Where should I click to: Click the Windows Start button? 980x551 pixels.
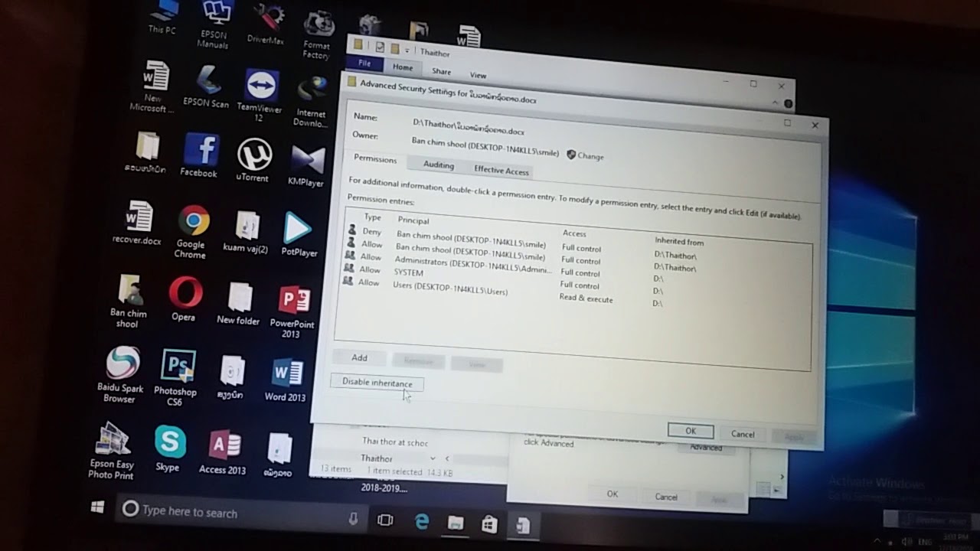pyautogui.click(x=98, y=507)
